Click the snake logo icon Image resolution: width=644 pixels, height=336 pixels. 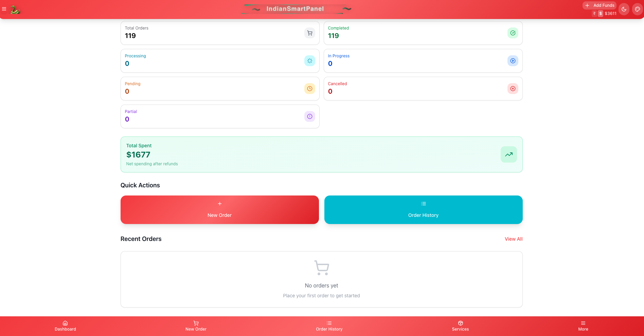click(15, 10)
